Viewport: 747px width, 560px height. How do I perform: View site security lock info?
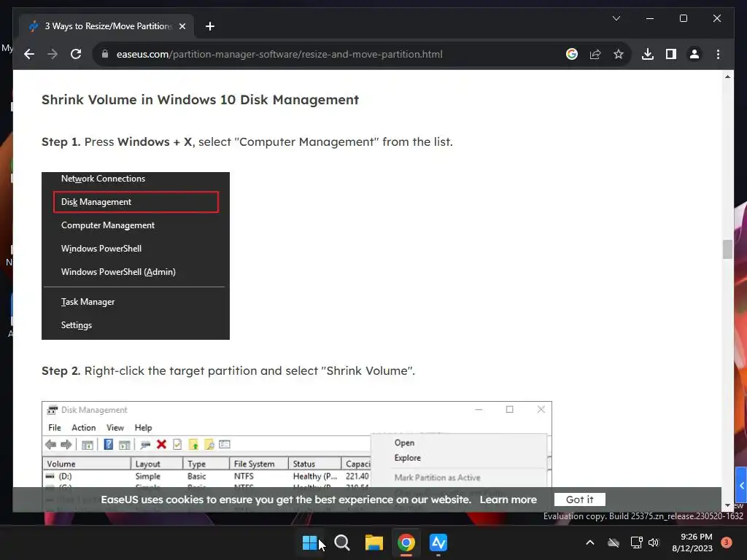coord(105,54)
